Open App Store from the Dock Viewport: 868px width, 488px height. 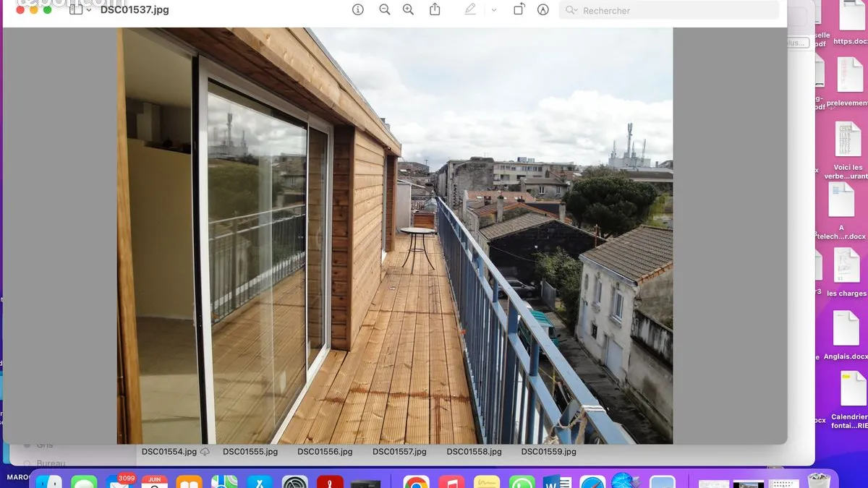[x=259, y=483]
